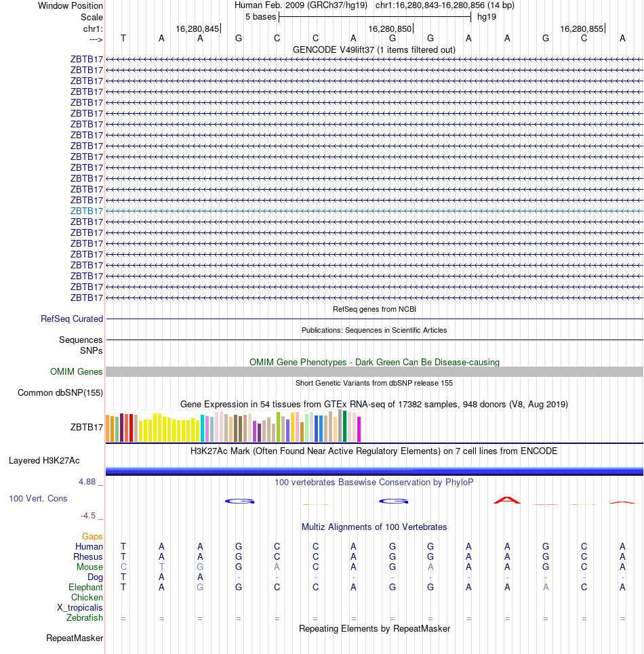The width and height of the screenshot is (644, 654).
Task: Click the Rhesus alignment row label
Action: tap(88, 557)
